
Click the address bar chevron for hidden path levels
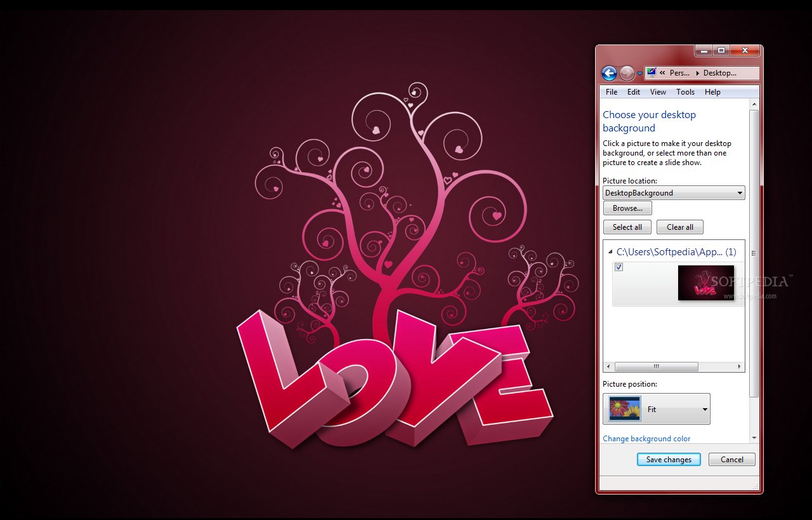(x=662, y=73)
